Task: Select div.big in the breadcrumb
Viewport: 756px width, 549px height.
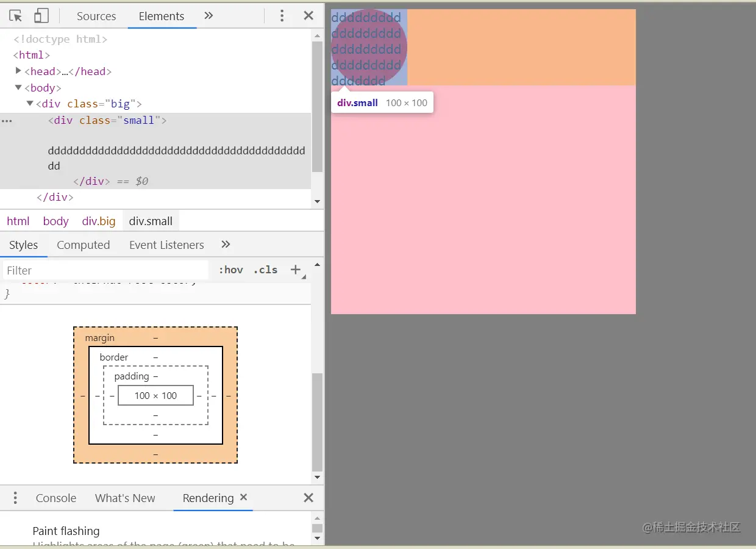Action: tap(99, 221)
